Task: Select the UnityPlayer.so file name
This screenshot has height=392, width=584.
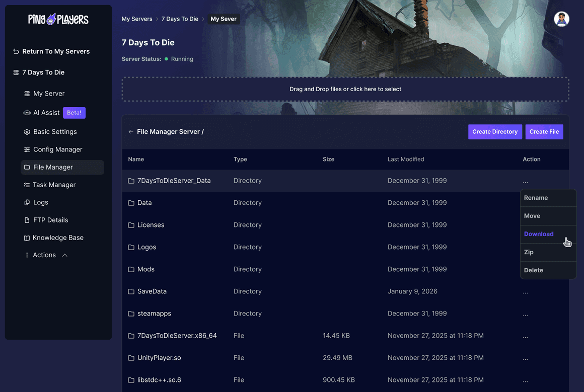Action: point(159,358)
